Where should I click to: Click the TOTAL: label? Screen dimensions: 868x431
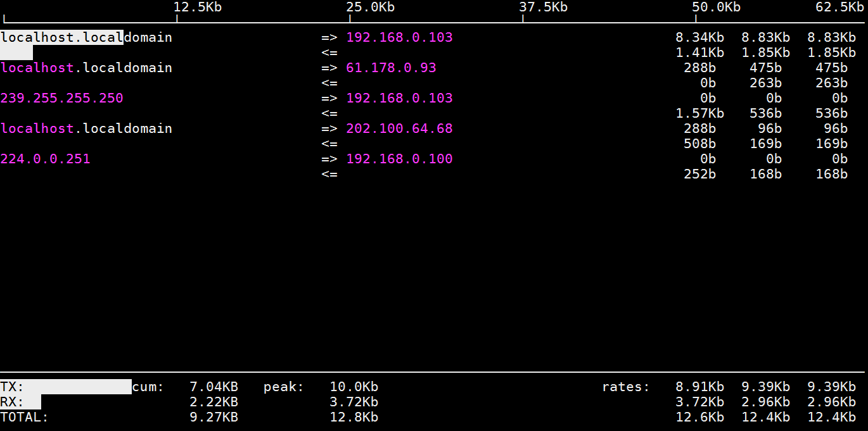[25, 417]
